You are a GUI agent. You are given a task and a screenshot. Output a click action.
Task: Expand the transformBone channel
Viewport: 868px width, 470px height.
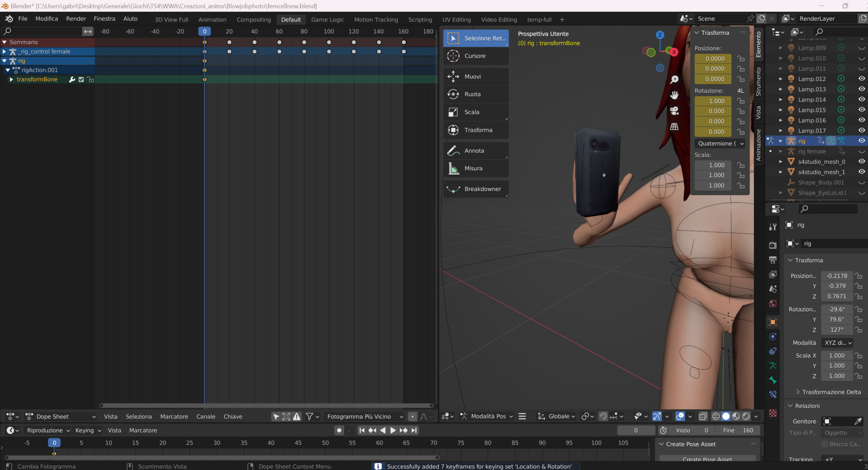[11, 80]
